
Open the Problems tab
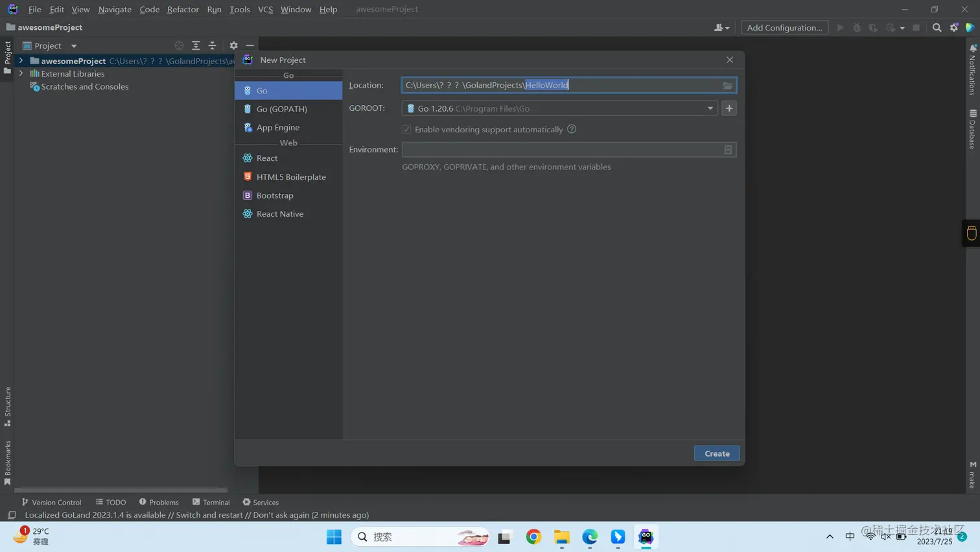pyautogui.click(x=159, y=502)
